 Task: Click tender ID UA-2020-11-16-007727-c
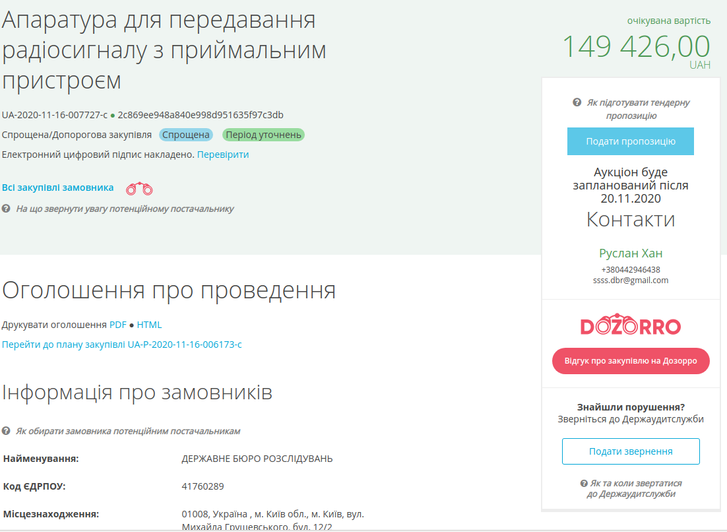tap(54, 115)
